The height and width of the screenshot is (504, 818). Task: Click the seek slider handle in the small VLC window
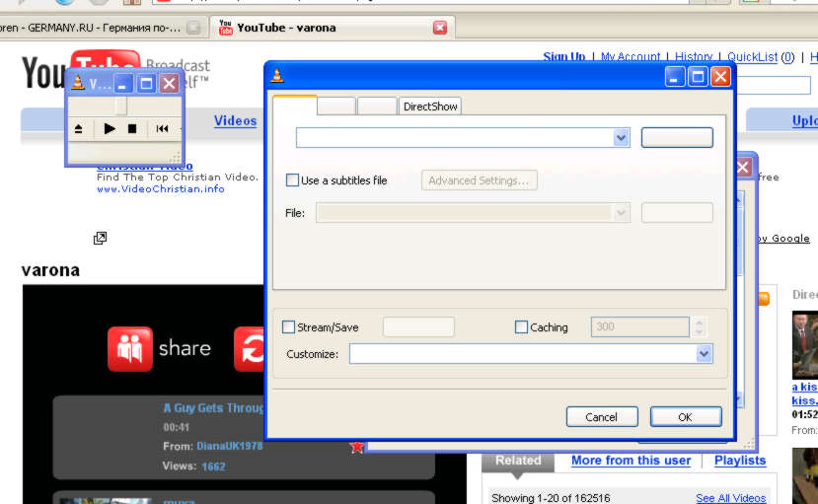(121, 106)
